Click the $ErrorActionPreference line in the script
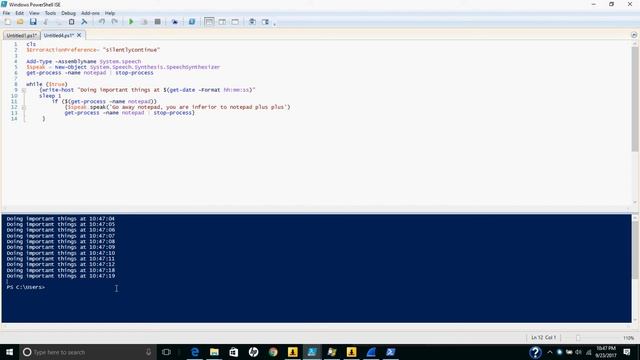 point(93,50)
